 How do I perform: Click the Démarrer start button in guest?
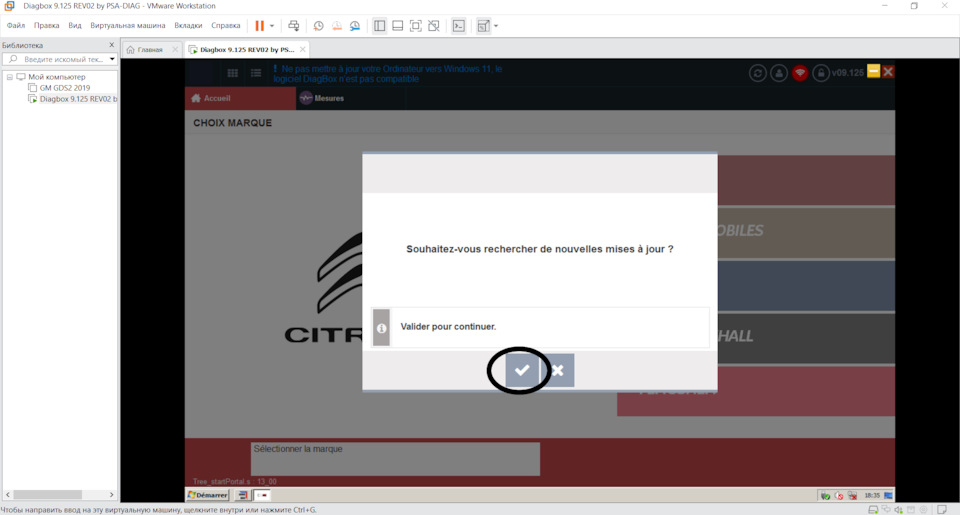pyautogui.click(x=208, y=495)
